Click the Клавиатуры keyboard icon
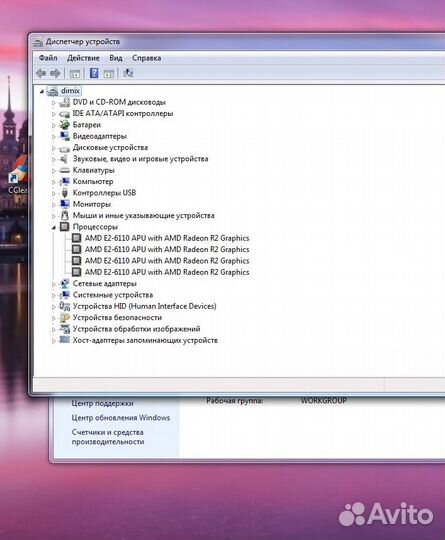Viewport: 445px width, 540px height. click(64, 170)
